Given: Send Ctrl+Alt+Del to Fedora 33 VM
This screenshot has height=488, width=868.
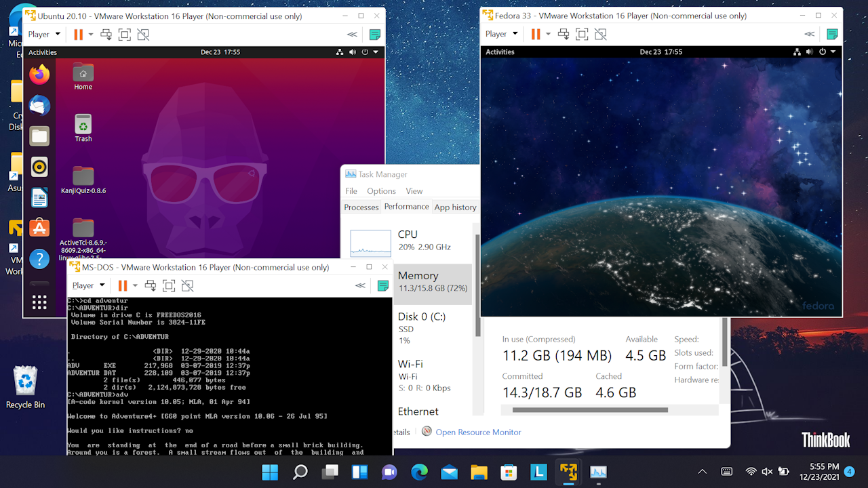Looking at the screenshot, I should pyautogui.click(x=564, y=34).
